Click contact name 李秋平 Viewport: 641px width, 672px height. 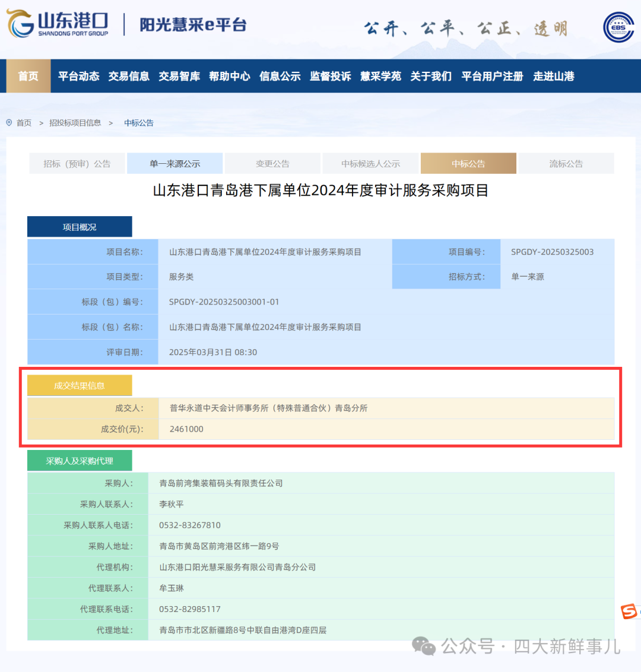172,504
